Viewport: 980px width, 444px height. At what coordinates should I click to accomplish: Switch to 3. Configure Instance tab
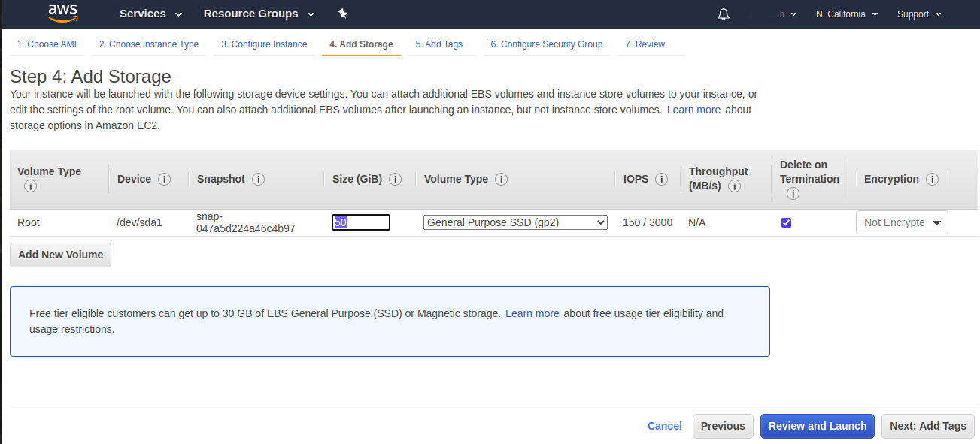[x=264, y=44]
